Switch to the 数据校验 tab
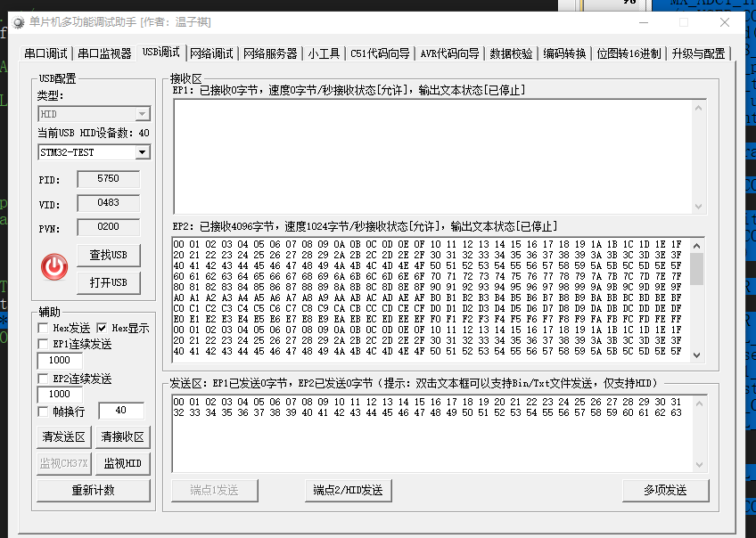The height and width of the screenshot is (538, 756). (x=511, y=53)
